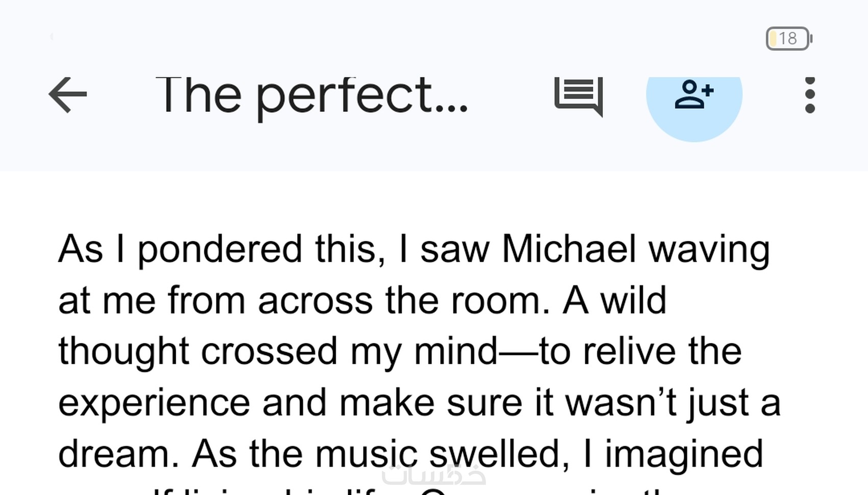The image size is (868, 495).
Task: Place cursor on the word "wasn't"
Action: 621,403
